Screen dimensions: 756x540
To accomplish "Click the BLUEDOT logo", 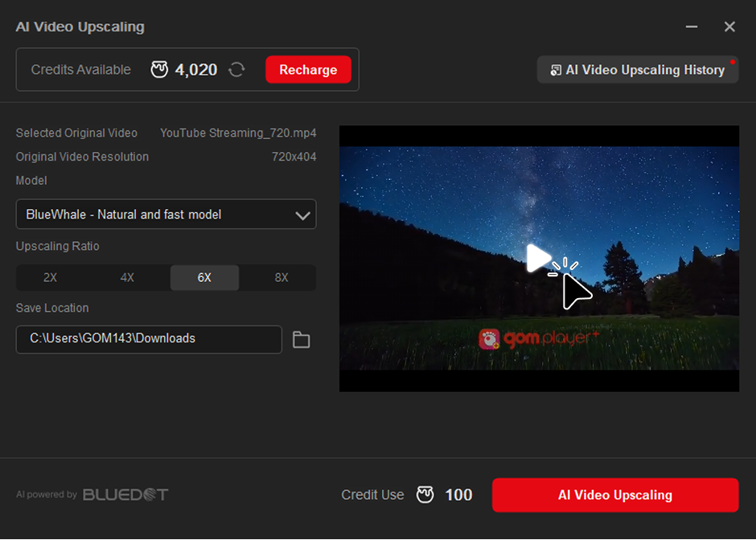I will point(125,494).
